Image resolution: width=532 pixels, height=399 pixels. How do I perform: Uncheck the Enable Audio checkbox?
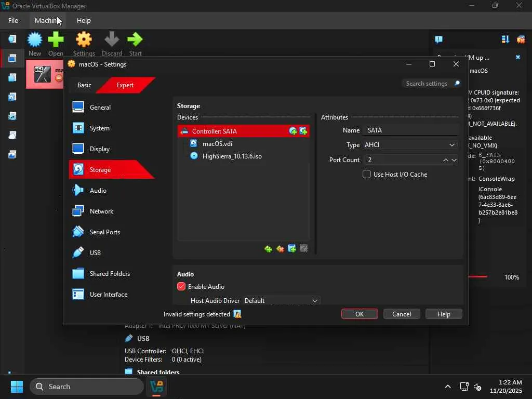[181, 286]
